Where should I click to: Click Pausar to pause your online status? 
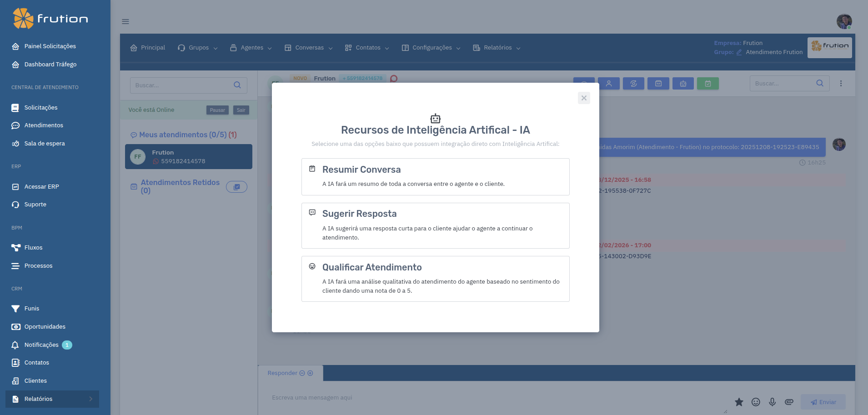click(x=217, y=110)
